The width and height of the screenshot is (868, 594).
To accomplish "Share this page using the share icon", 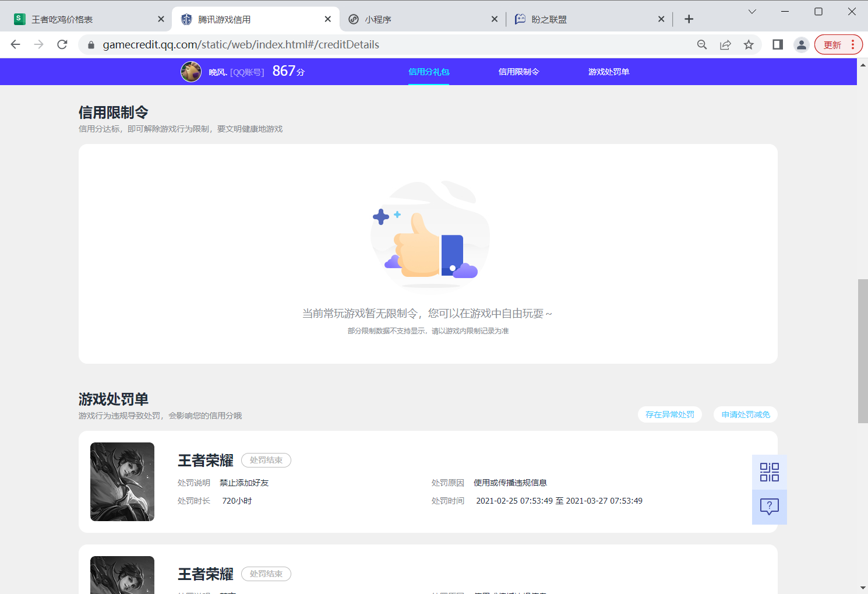I will pos(725,44).
